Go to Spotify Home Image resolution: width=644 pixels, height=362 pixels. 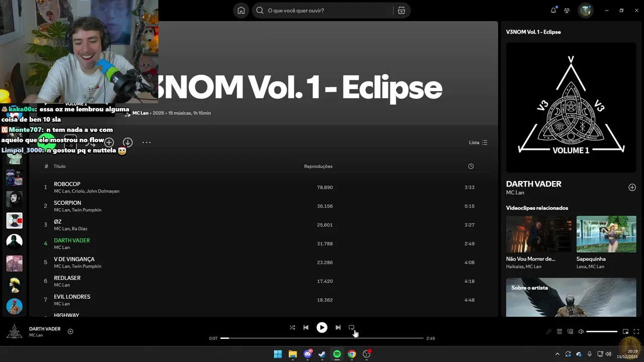241,11
